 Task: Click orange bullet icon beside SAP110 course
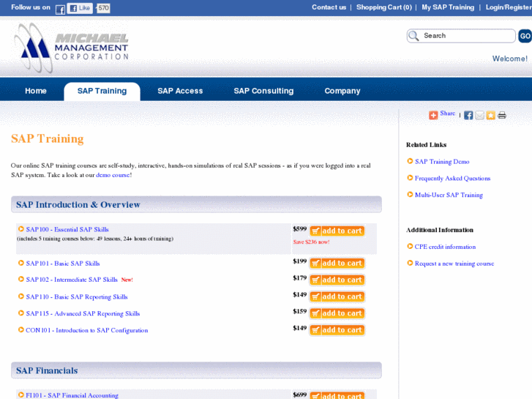[x=21, y=296]
